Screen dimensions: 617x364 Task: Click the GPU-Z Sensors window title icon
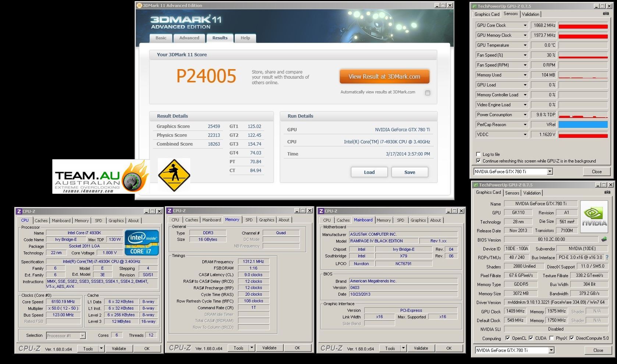tap(475, 6)
